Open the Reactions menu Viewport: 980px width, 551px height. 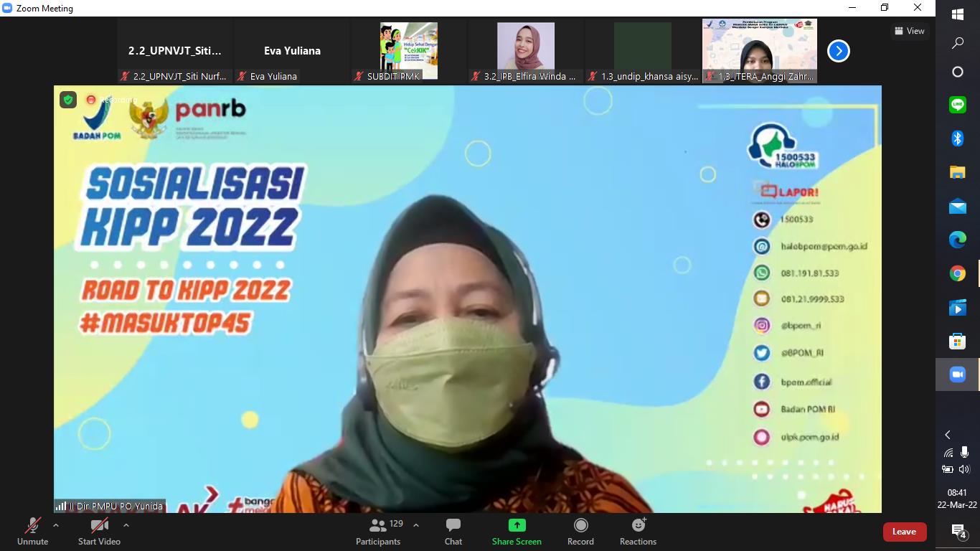coord(638,532)
